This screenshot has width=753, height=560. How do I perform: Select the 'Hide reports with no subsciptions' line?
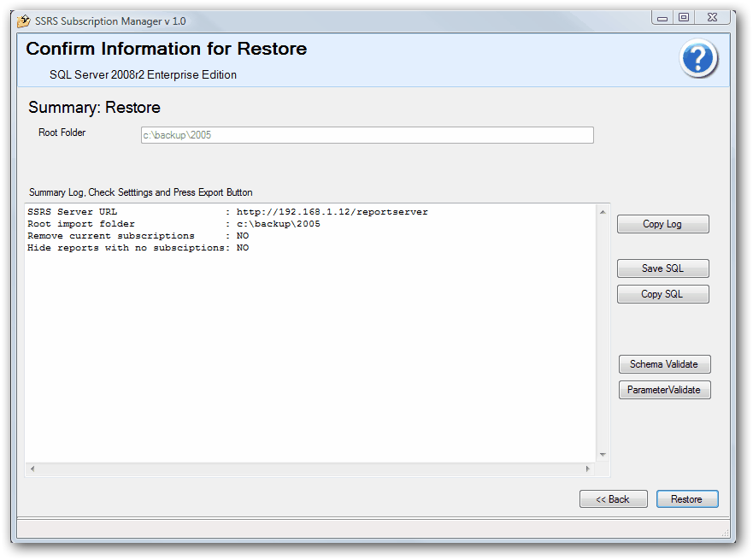point(138,248)
